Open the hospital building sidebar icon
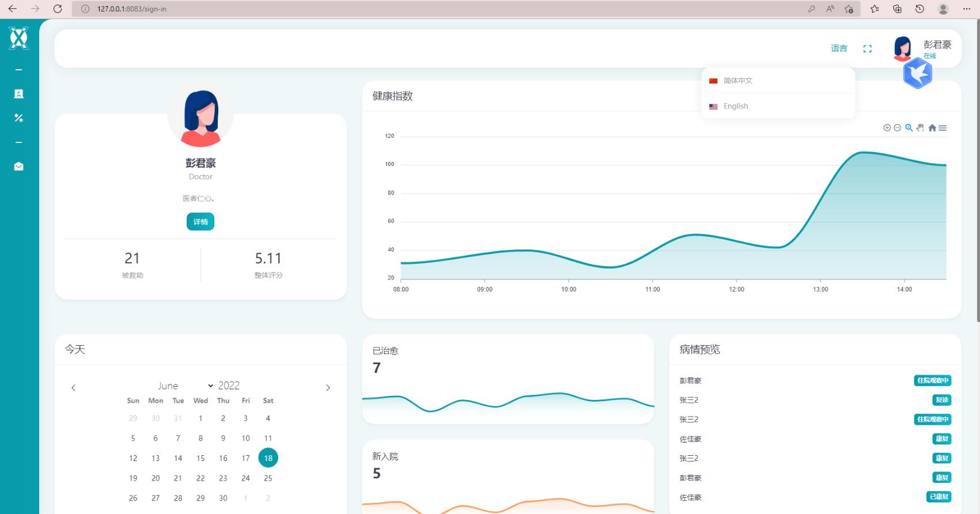The height and width of the screenshot is (514, 980). pyautogui.click(x=18, y=94)
